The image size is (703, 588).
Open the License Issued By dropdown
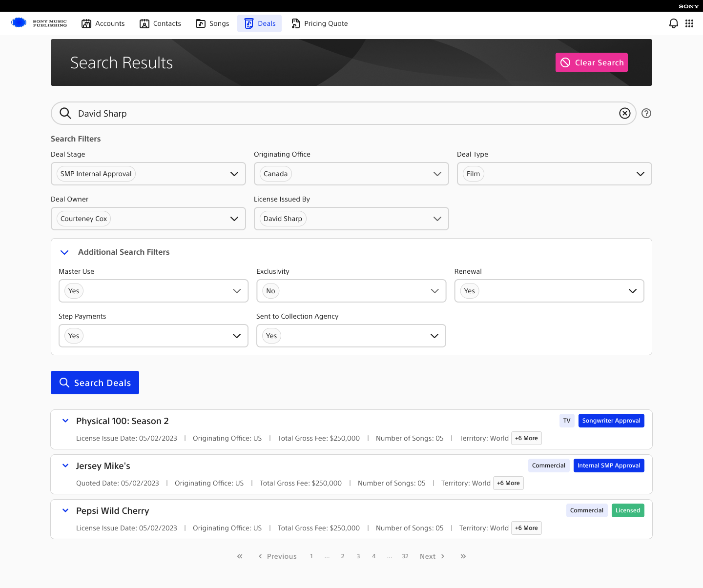[x=351, y=219]
